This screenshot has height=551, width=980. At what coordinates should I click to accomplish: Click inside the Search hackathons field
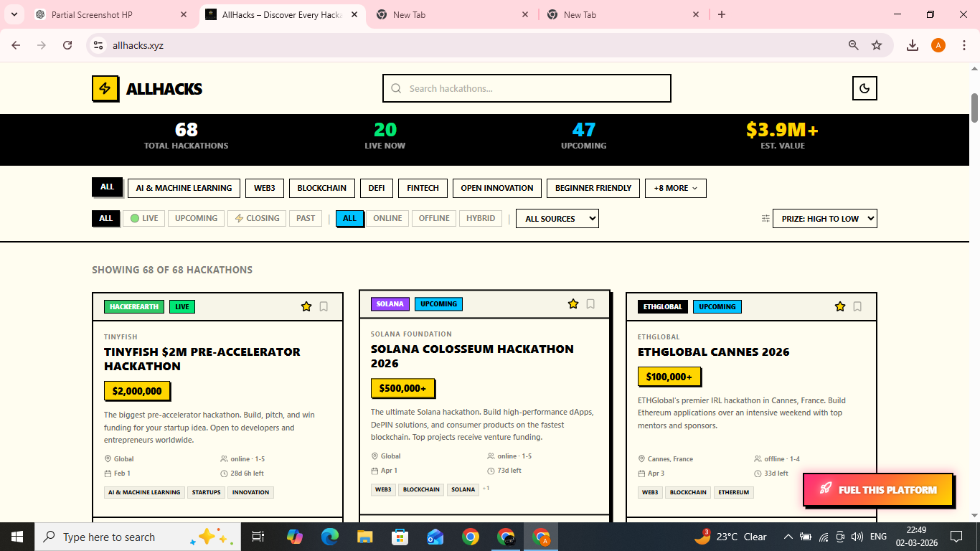pos(527,88)
